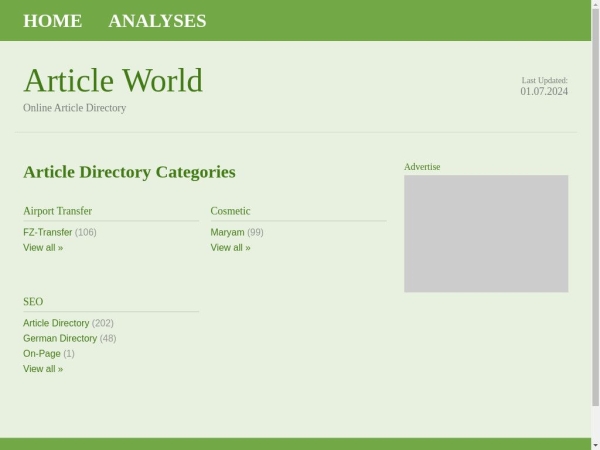Click the Online Article Directory tagline

coord(75,108)
